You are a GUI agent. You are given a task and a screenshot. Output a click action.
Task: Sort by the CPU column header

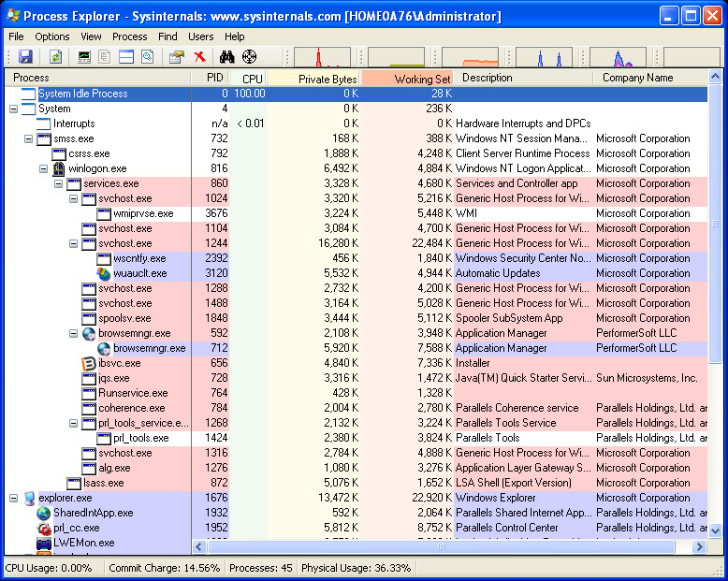248,78
